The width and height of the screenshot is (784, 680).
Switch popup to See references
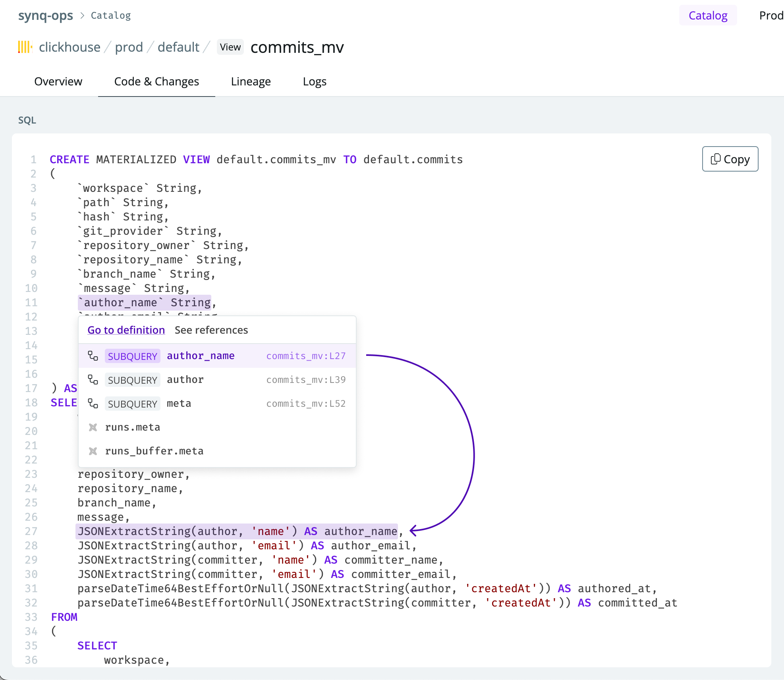[211, 330]
